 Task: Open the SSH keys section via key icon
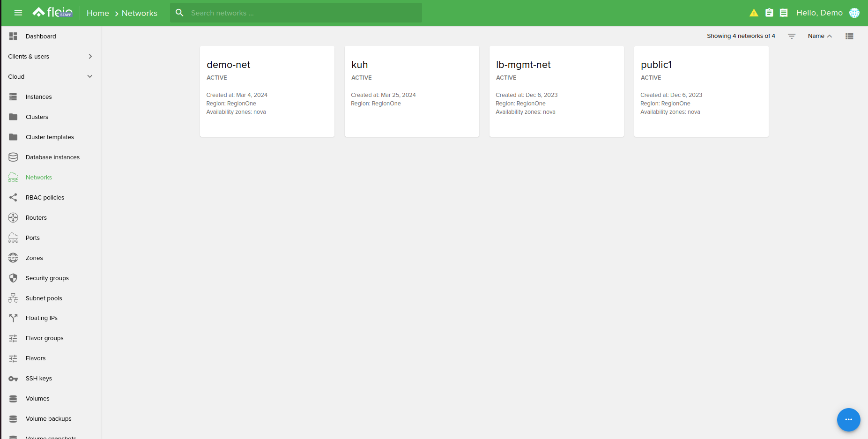[x=13, y=378]
